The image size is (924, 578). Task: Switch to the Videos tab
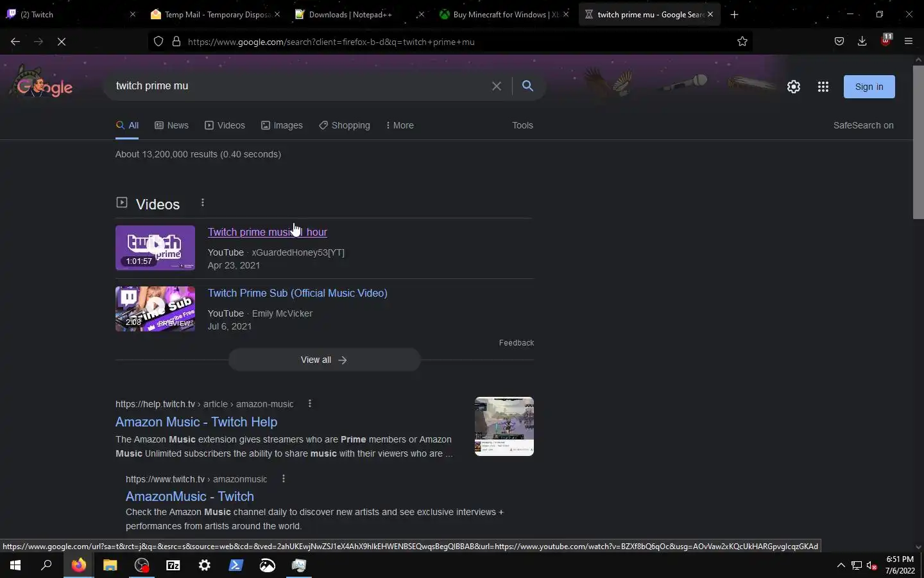(225, 125)
